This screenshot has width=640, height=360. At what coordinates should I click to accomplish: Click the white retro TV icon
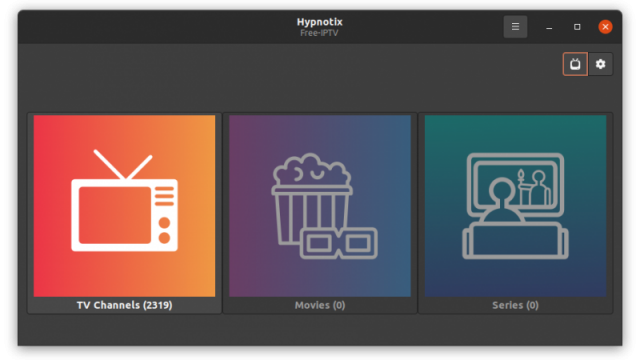(x=124, y=200)
